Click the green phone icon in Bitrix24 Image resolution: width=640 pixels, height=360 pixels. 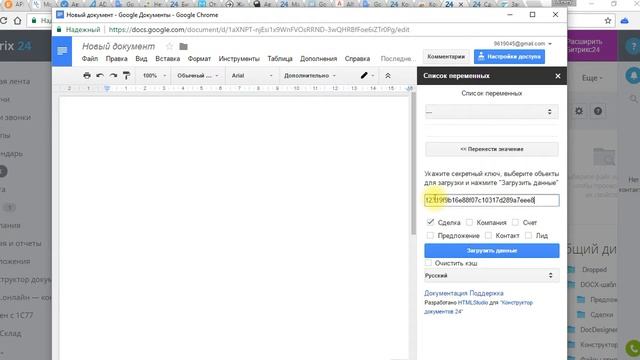coord(633,348)
